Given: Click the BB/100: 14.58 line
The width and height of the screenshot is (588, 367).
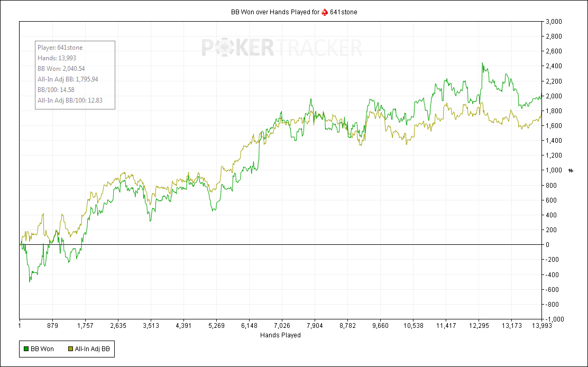Looking at the screenshot, I should [56, 89].
